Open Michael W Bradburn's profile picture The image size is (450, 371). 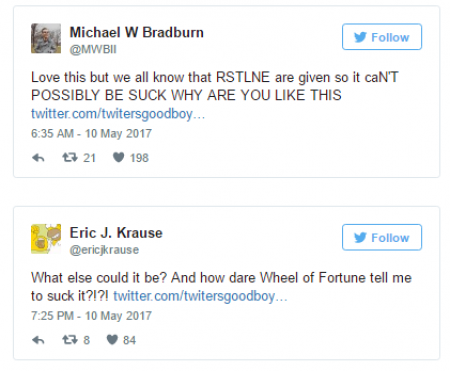[46, 38]
